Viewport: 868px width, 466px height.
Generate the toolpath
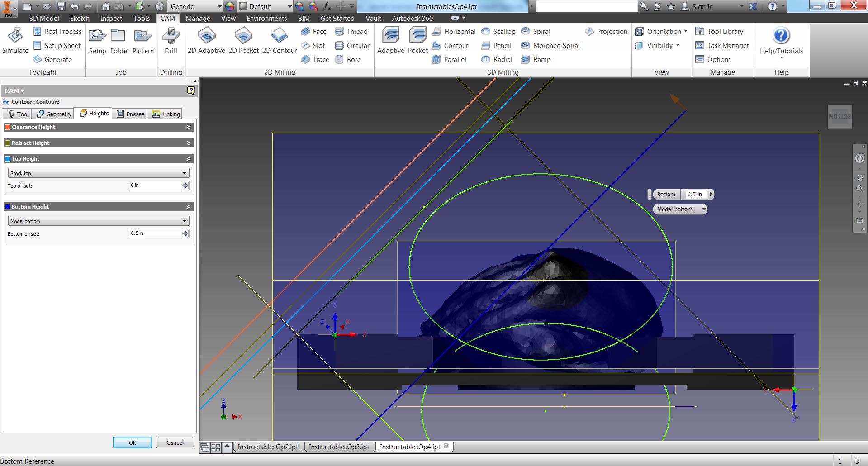pos(52,60)
